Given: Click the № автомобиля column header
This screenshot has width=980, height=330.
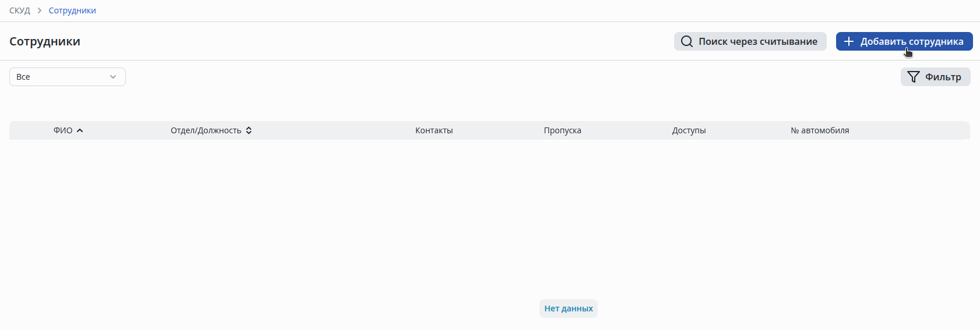Looking at the screenshot, I should [820, 130].
